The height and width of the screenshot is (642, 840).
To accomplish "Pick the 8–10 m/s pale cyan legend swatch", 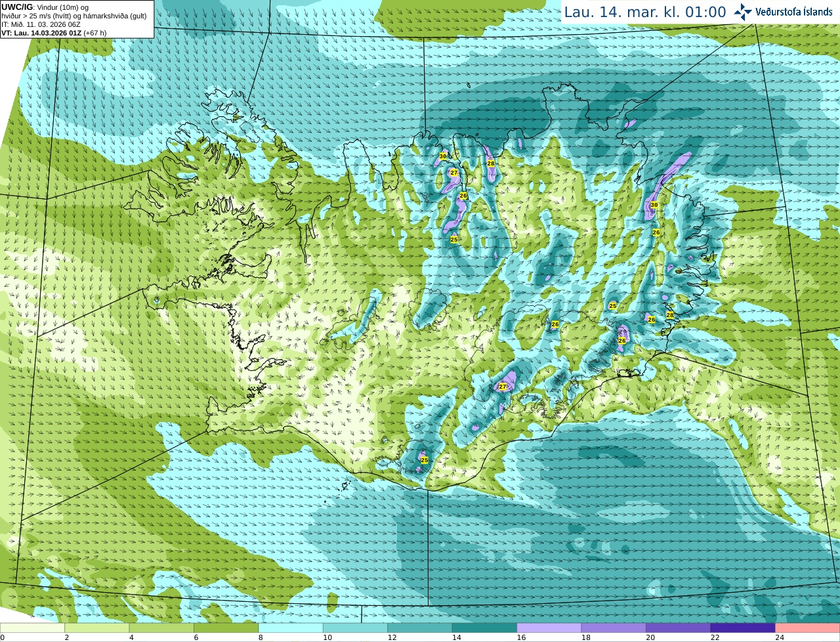I will [291, 628].
